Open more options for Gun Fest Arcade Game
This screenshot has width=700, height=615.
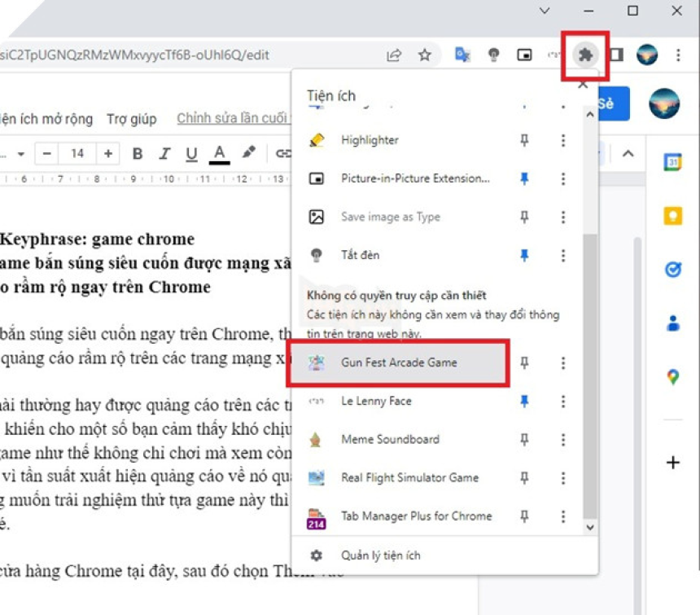coord(563,362)
